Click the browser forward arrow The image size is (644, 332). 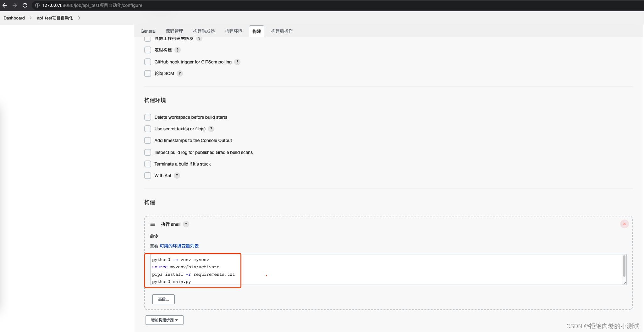point(15,5)
